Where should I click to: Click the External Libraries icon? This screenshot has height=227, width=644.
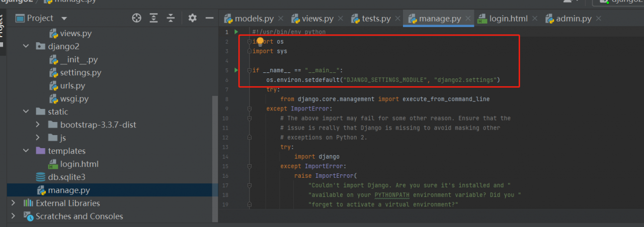(28, 203)
